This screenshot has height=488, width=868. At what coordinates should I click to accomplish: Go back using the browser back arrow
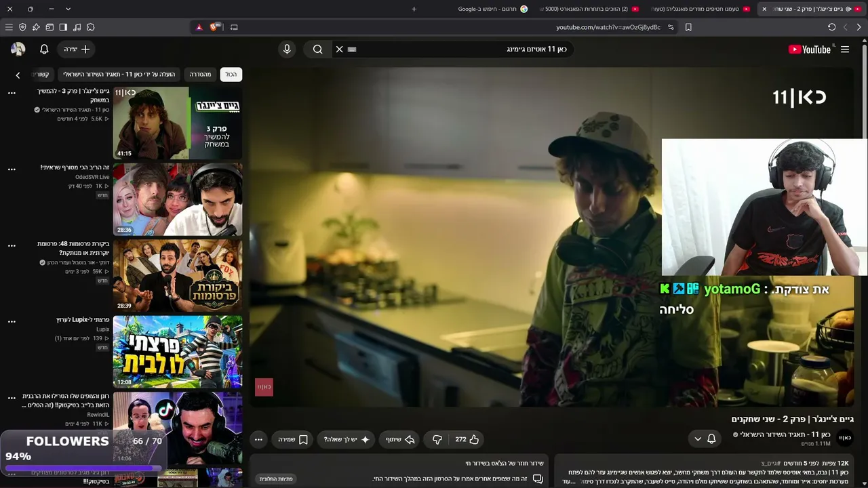[x=859, y=27]
